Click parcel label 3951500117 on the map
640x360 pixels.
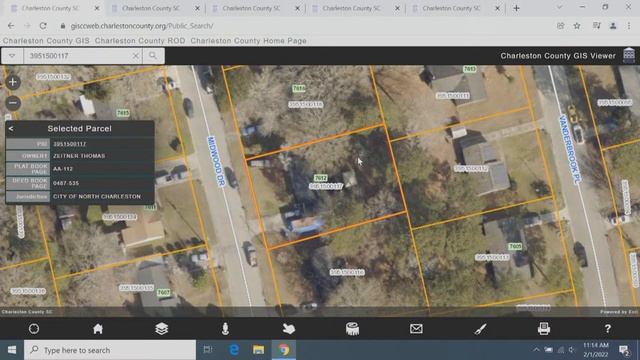point(326,186)
